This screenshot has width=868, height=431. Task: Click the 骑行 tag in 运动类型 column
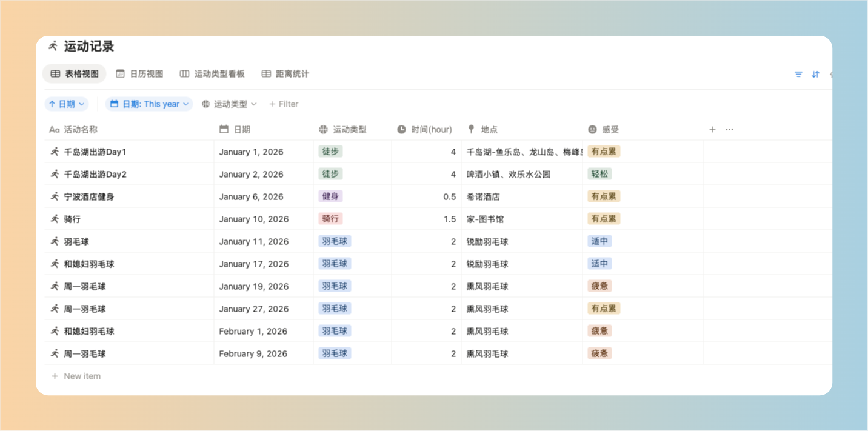tap(330, 219)
